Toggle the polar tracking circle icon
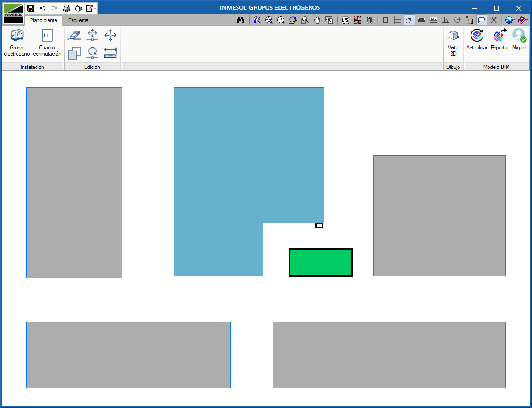The width and height of the screenshot is (532, 408). (458, 20)
